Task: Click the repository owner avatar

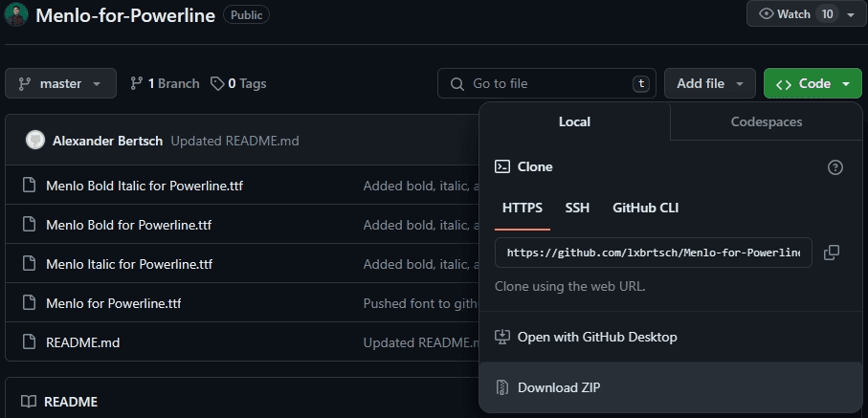Action: [16, 13]
